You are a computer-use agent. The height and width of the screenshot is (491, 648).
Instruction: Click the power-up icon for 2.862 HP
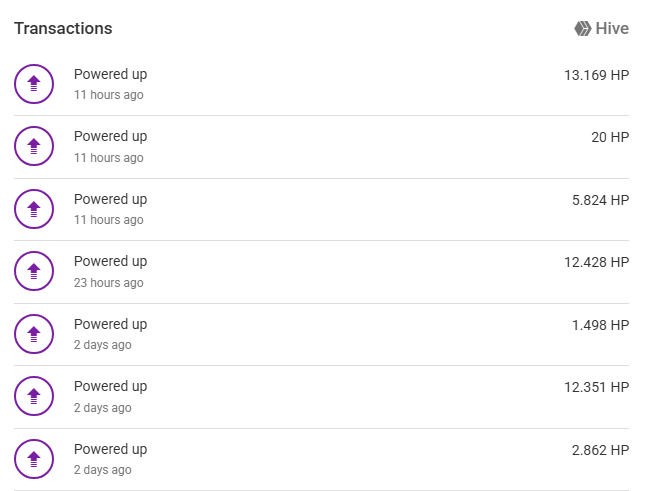34,459
